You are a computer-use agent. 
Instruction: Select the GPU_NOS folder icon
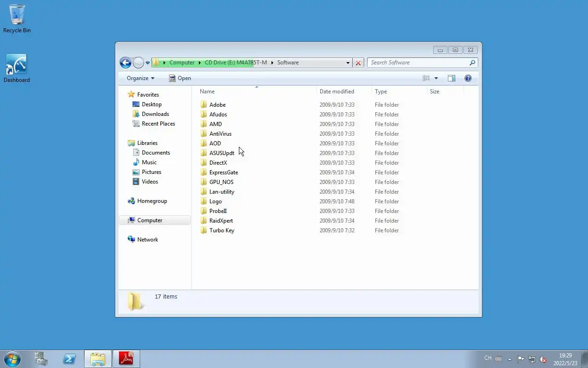point(204,182)
